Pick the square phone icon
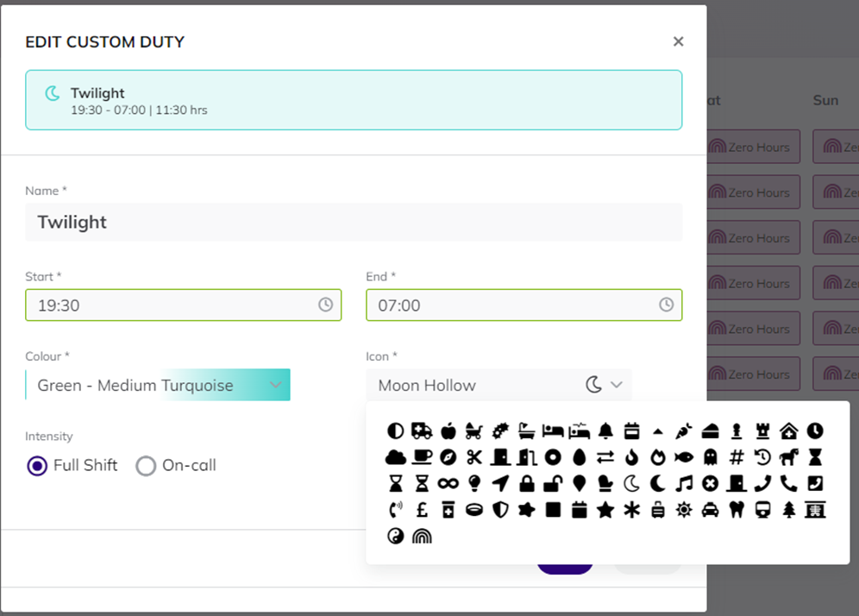 [815, 483]
